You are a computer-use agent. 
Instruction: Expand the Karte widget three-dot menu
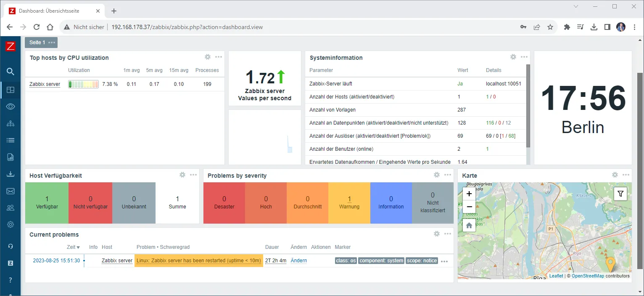coord(626,175)
